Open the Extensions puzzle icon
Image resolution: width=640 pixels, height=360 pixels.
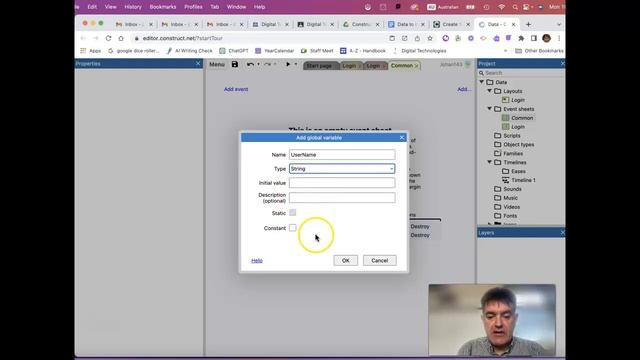coord(521,38)
